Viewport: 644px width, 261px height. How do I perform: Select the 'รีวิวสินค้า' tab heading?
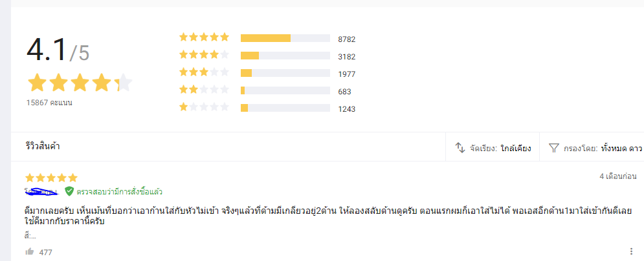tap(43, 147)
